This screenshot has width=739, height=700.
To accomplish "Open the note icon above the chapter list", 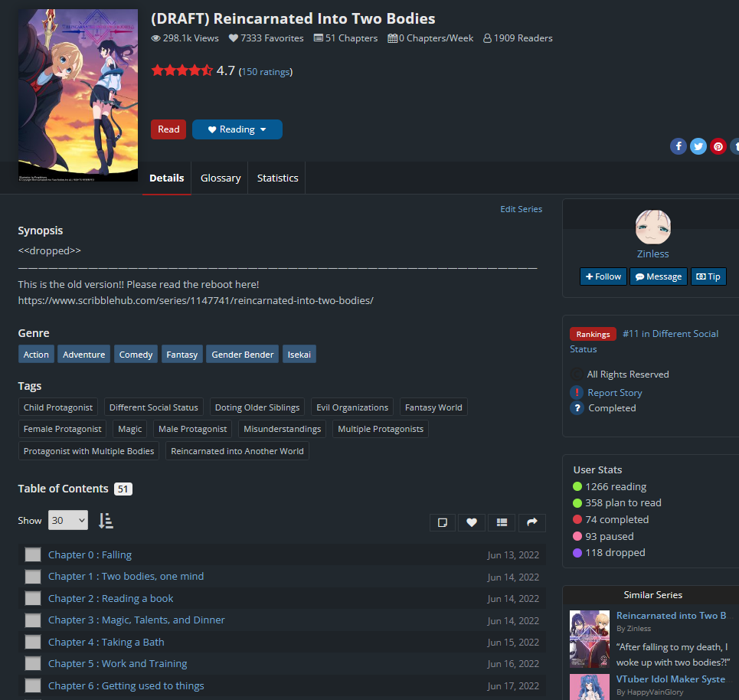I will tap(442, 522).
